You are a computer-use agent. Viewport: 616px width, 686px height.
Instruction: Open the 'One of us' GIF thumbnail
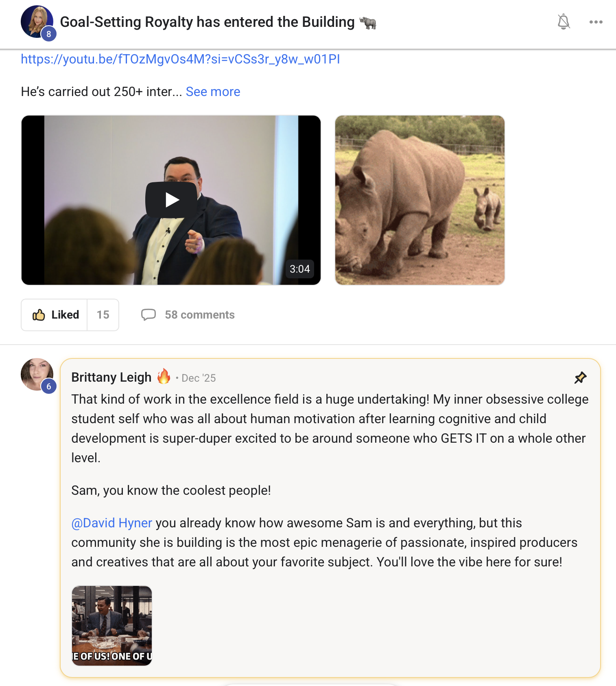112,625
